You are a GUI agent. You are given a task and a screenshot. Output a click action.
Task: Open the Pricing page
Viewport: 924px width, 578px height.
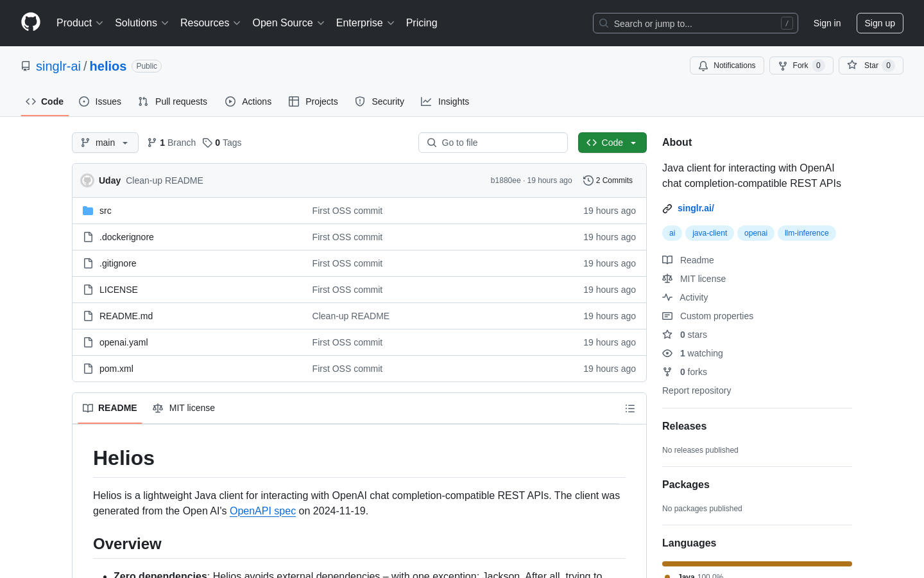[x=422, y=23]
